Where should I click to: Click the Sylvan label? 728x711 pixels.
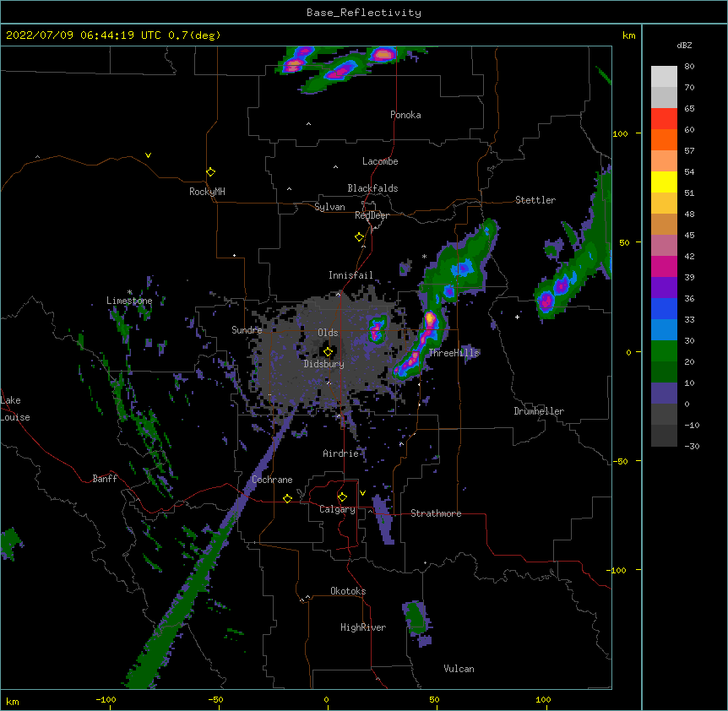(x=329, y=207)
